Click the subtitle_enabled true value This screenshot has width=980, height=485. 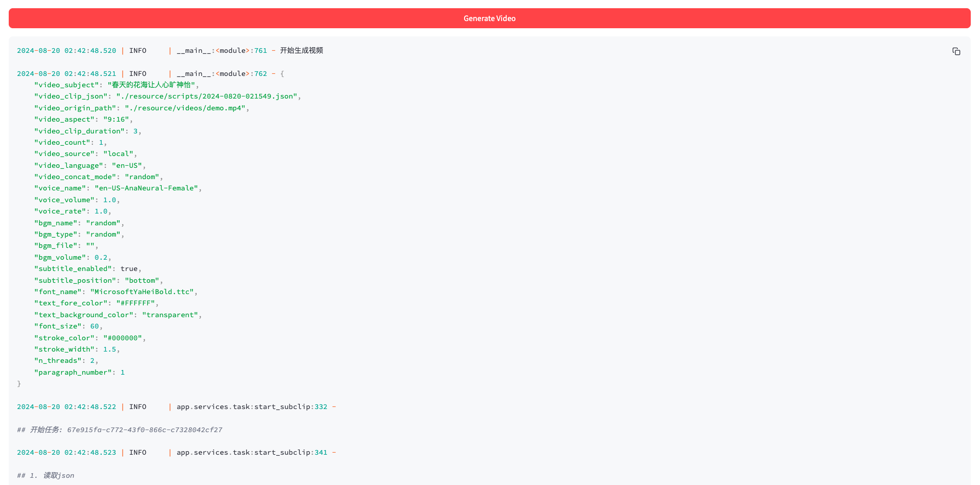[129, 269]
